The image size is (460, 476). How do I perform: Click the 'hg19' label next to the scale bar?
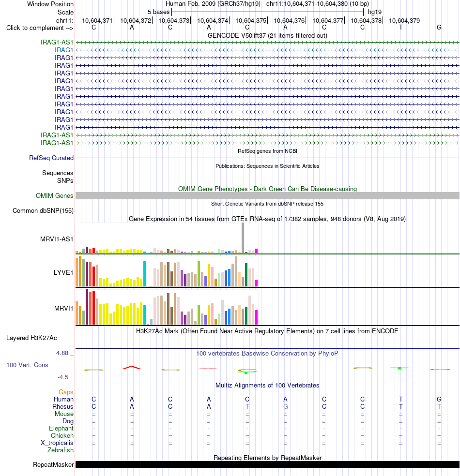point(375,12)
